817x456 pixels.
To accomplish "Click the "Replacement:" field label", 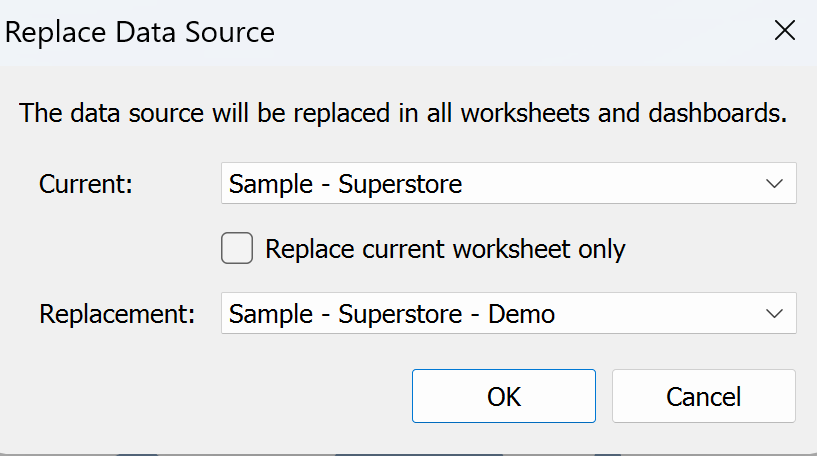I will click(x=117, y=314).
